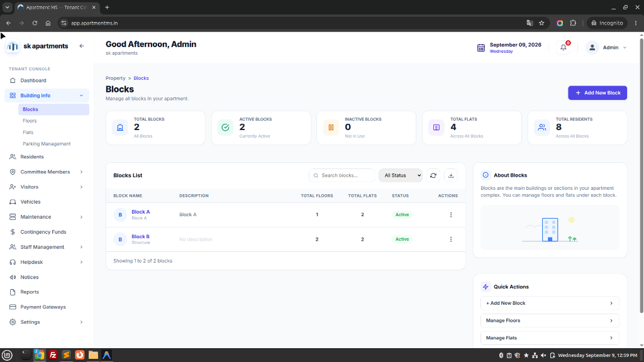Open the translate page icon in address bar
Image resolution: width=644 pixels, height=362 pixels.
point(530,23)
